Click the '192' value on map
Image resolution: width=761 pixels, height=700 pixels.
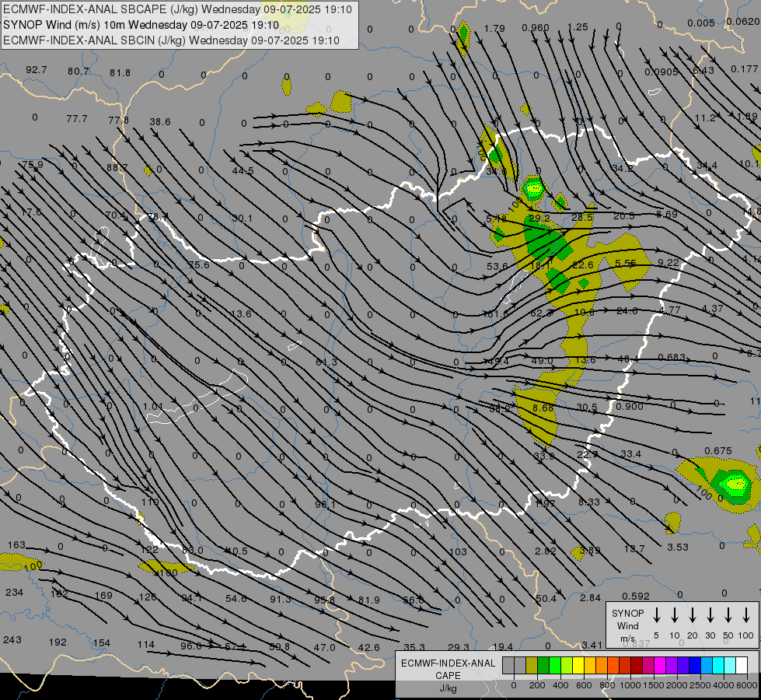tap(58, 642)
